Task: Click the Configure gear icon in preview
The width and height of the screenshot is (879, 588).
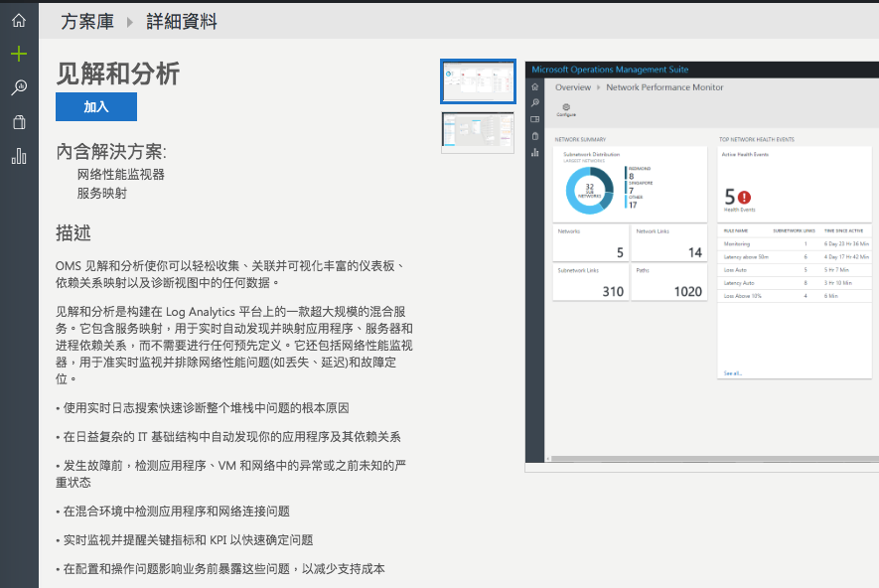Action: 566,109
